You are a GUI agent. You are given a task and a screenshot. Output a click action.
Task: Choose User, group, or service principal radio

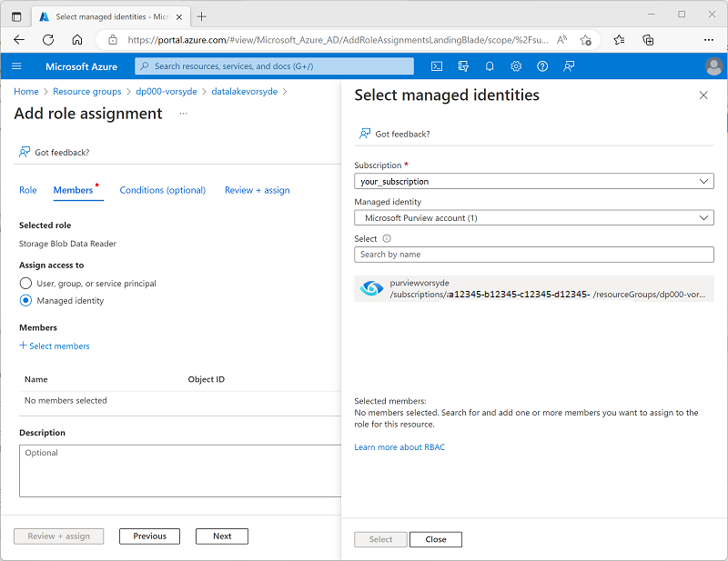pos(25,283)
